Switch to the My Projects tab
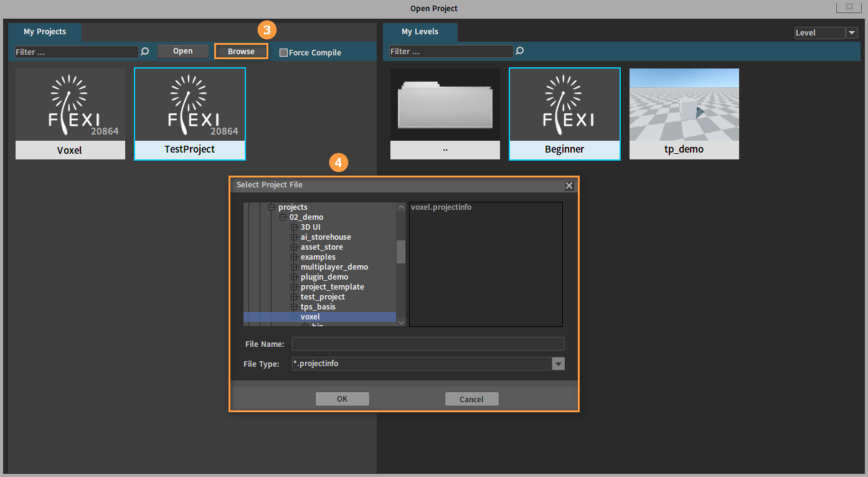 coord(45,32)
